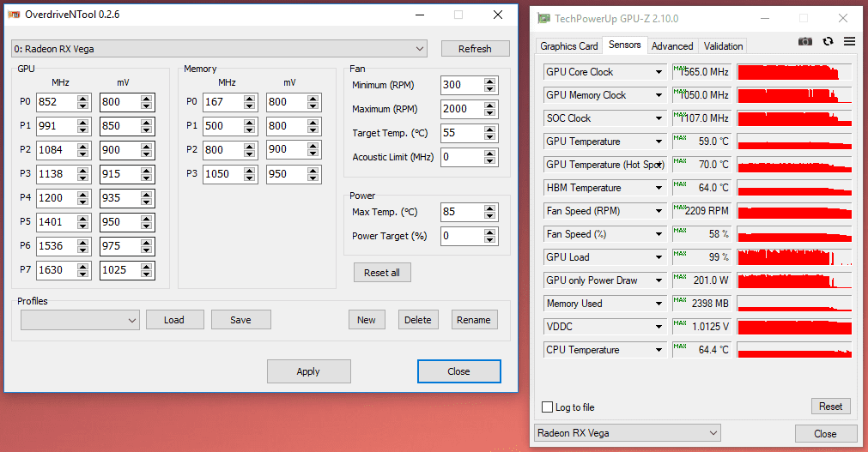868x452 pixels.
Task: Decrease Memory P0 mV with its down arrow
Action: (313, 106)
